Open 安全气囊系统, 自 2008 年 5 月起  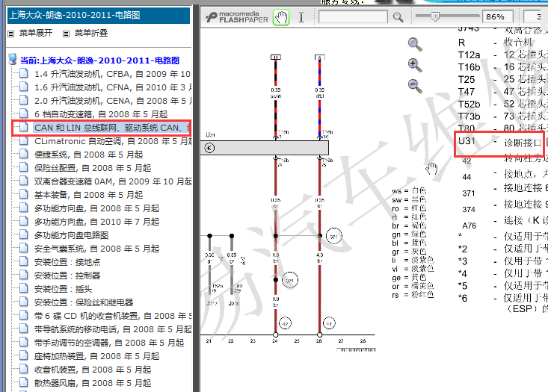96,249
